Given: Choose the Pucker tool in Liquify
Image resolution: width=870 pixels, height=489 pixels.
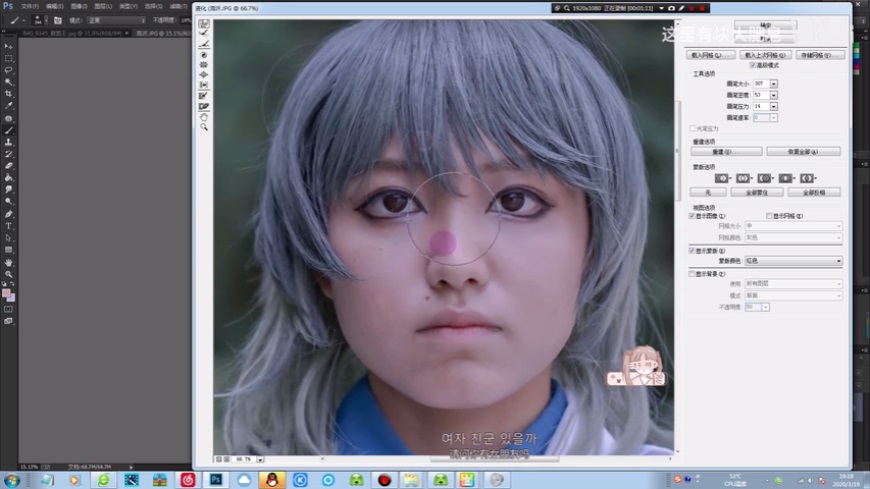Looking at the screenshot, I should tap(204, 64).
